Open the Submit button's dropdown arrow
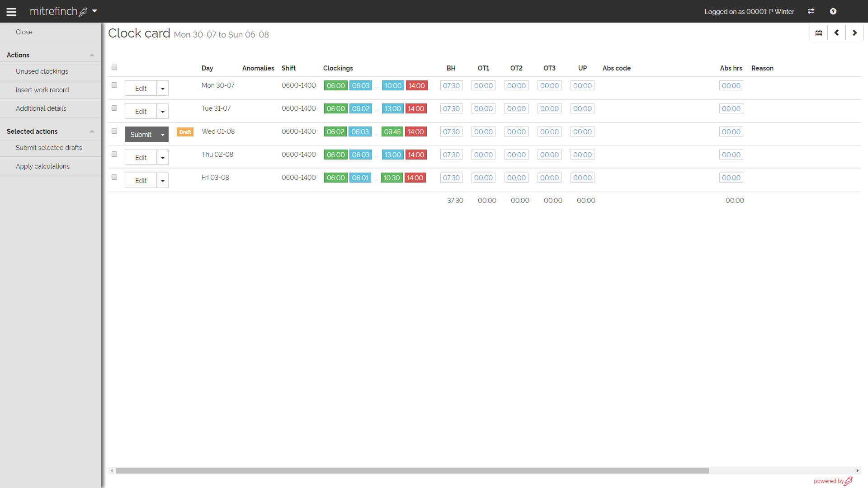868x488 pixels. [162, 134]
